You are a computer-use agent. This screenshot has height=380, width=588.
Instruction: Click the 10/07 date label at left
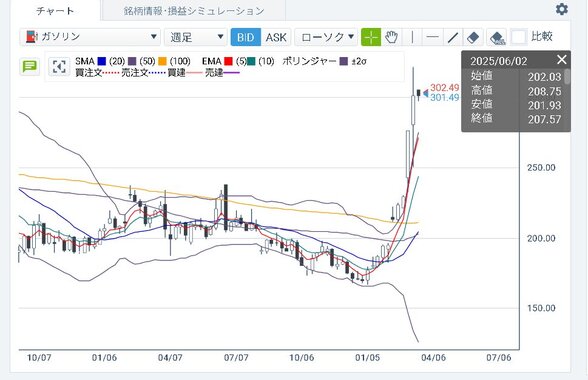click(39, 358)
